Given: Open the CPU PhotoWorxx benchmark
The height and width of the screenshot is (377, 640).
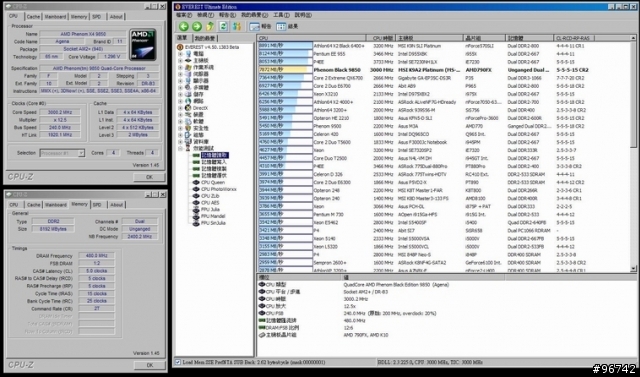Looking at the screenshot, I should (x=218, y=189).
